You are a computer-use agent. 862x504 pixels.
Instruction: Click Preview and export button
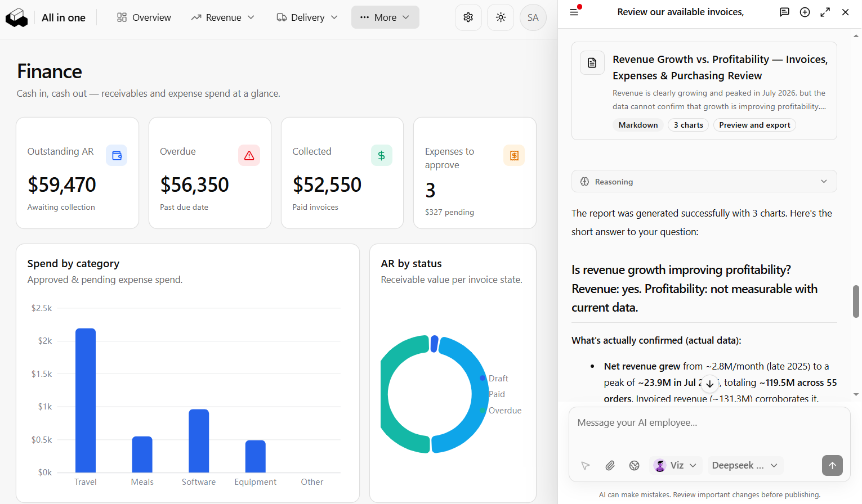754,125
